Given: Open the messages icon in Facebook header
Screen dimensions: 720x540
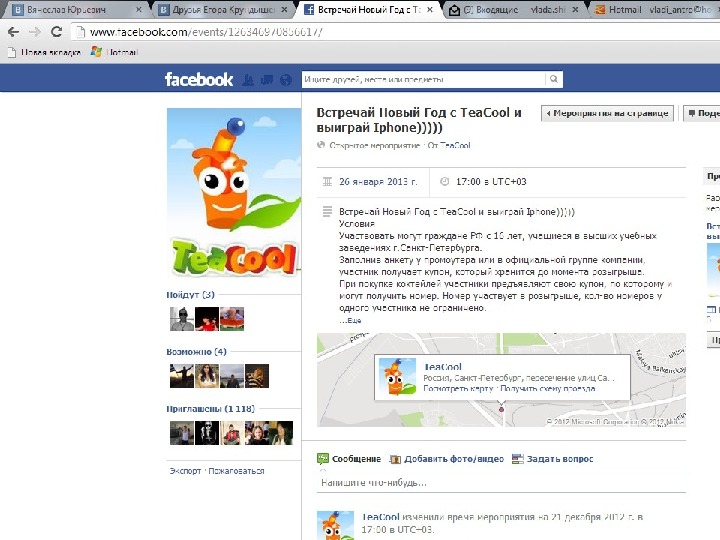Looking at the screenshot, I should pos(267,80).
